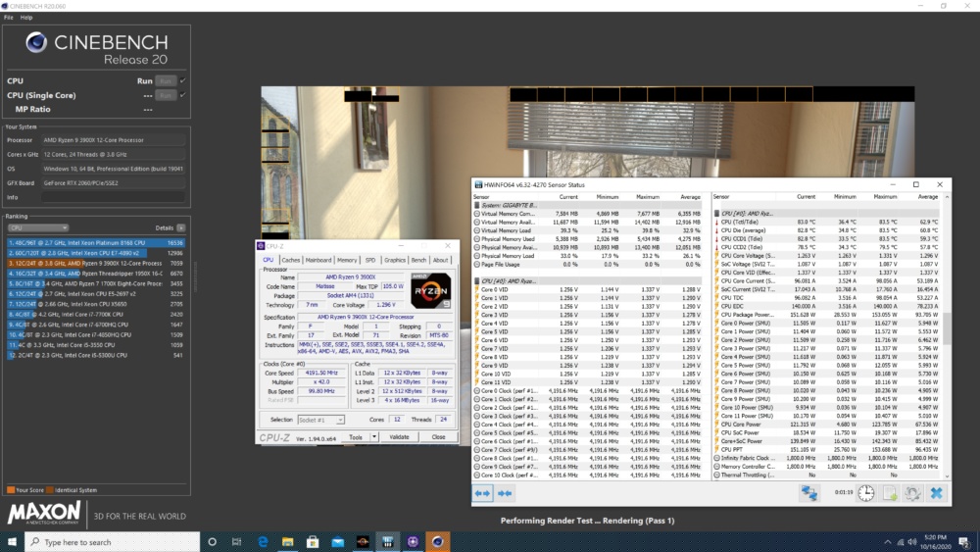Open the notification center icon

point(964,542)
